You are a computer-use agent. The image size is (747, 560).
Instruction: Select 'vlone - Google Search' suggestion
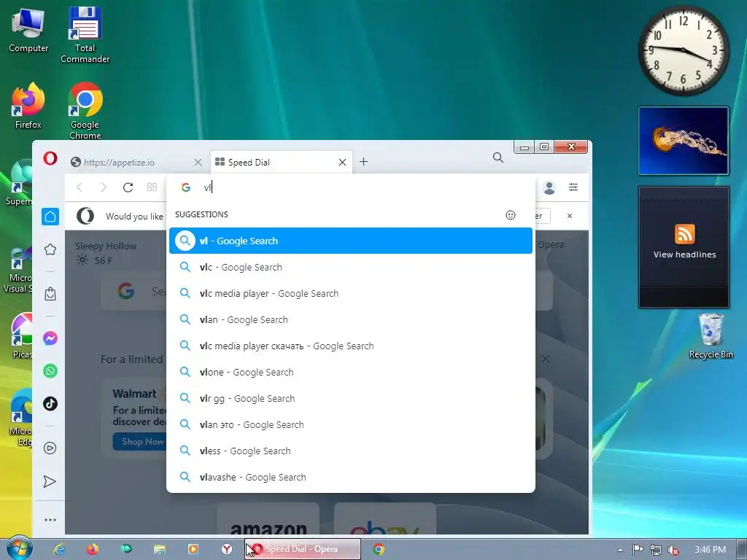point(351,372)
